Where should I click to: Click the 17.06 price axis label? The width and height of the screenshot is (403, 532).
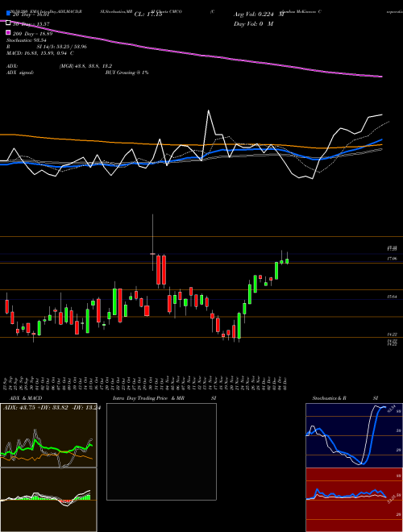[392, 259]
